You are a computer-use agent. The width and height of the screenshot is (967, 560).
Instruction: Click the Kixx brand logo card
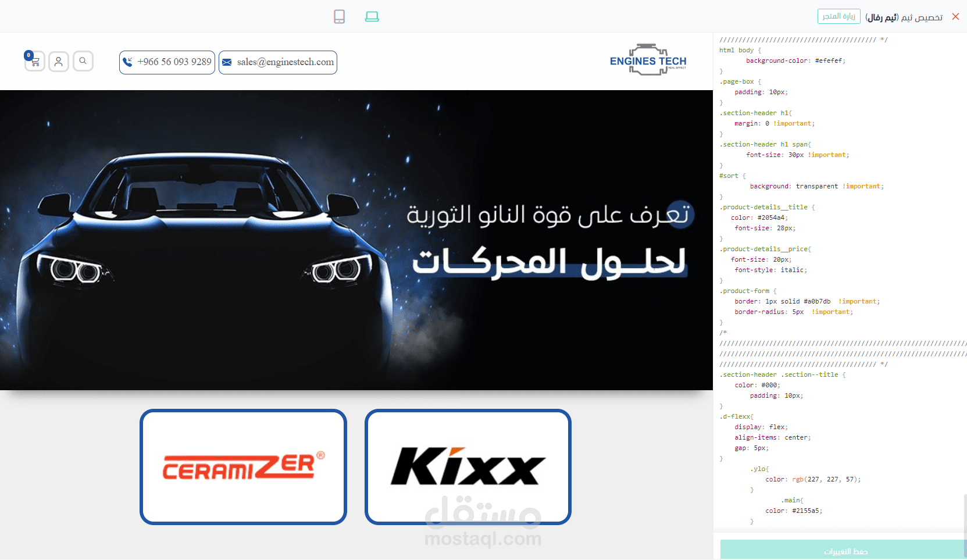tap(467, 466)
